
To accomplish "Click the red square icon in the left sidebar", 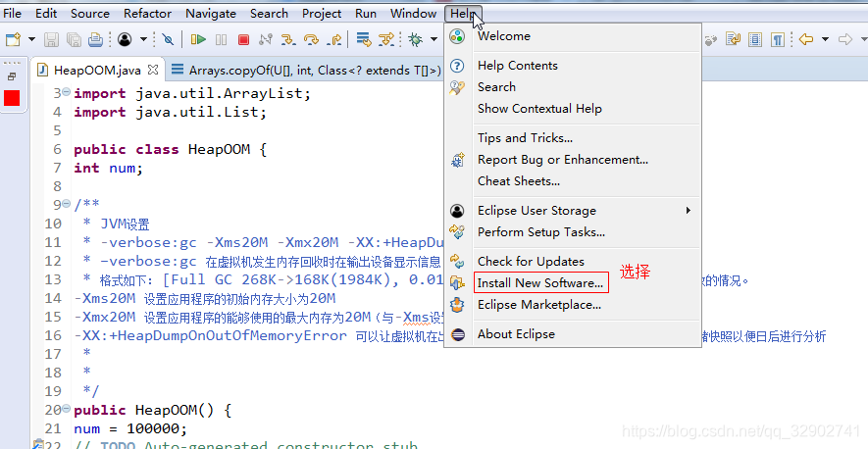I will [12, 99].
